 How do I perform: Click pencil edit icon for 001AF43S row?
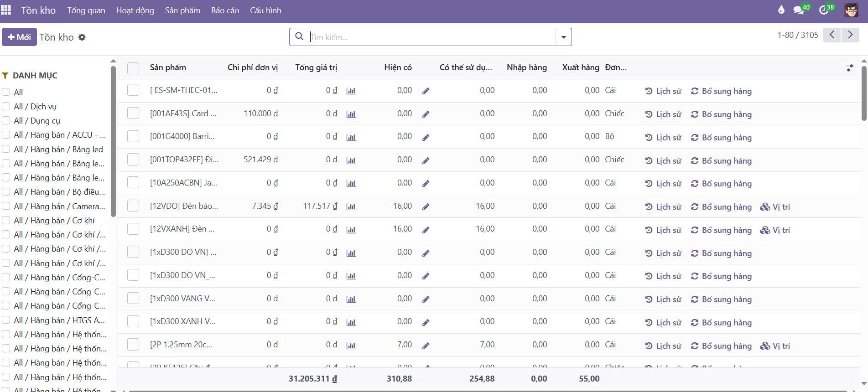click(426, 114)
